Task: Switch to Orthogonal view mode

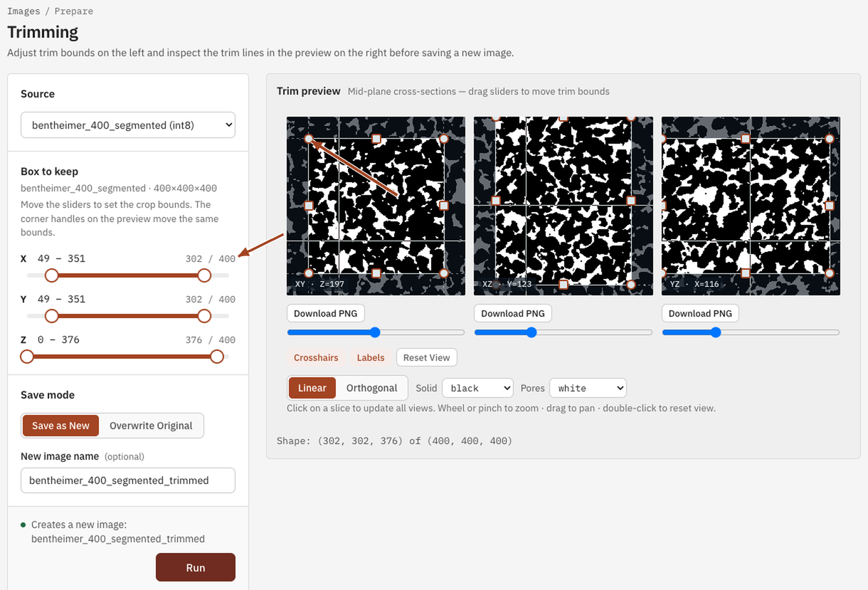Action: point(371,388)
